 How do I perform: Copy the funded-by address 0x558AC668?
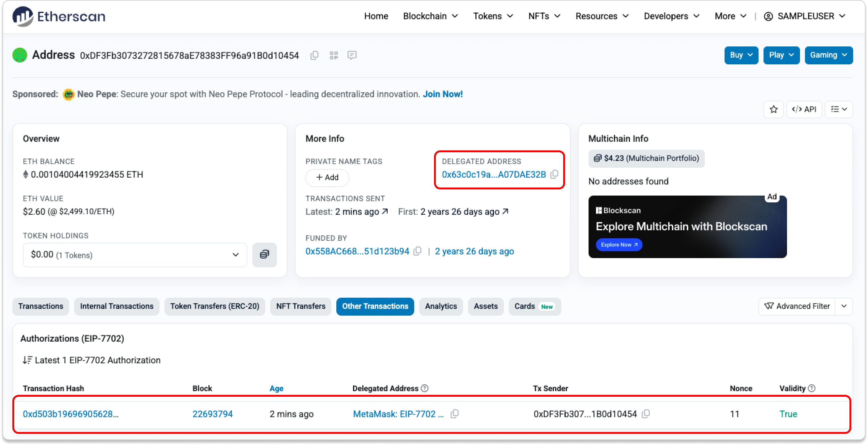(x=418, y=251)
